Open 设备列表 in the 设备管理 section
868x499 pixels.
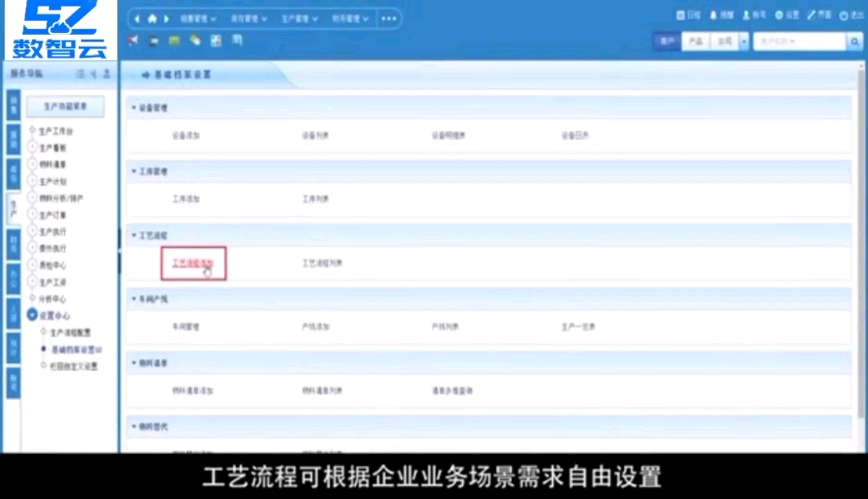click(312, 134)
